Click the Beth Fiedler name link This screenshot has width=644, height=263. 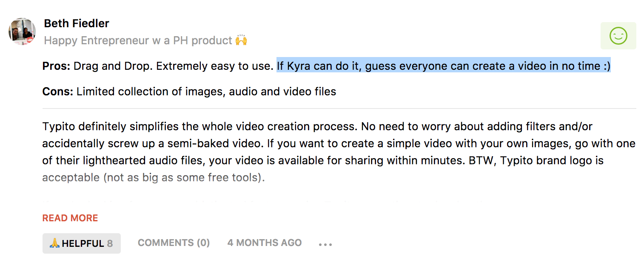pyautogui.click(x=77, y=23)
